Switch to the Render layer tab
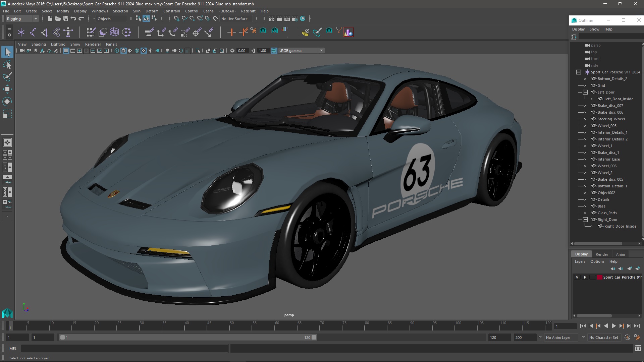Image resolution: width=644 pixels, height=362 pixels. click(x=602, y=254)
